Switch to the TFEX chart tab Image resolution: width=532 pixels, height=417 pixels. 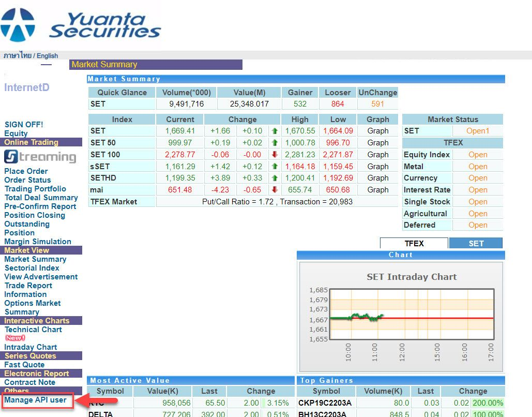pos(414,243)
